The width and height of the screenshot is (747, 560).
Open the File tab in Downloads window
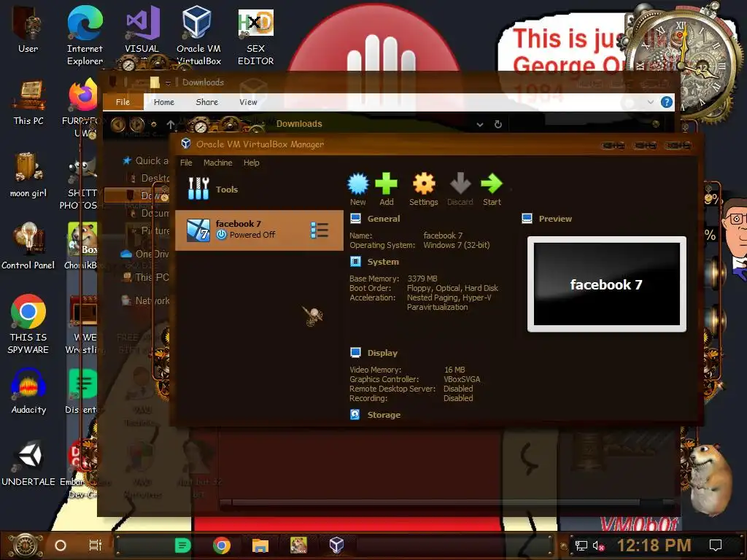pyautogui.click(x=123, y=102)
